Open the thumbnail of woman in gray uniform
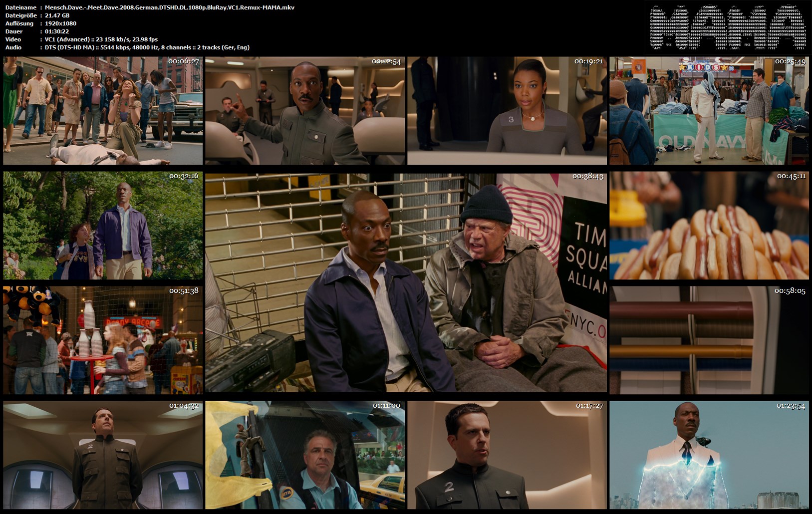This screenshot has height=514, width=812. point(507,110)
